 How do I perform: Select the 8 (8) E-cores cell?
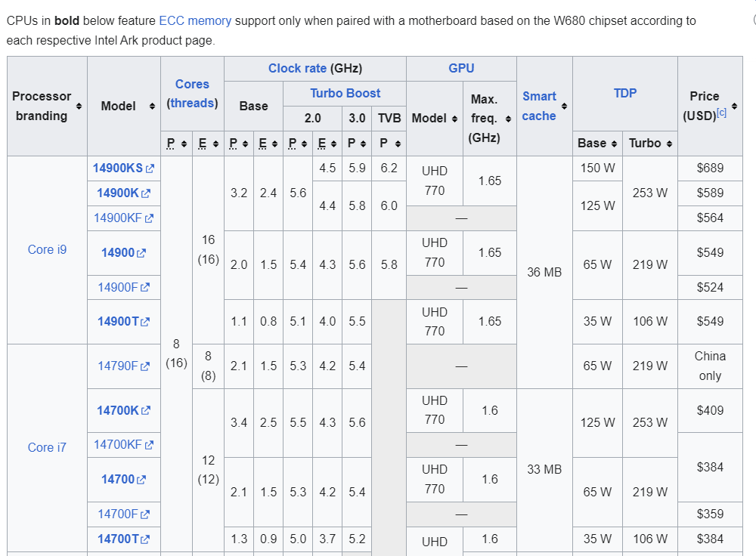pos(209,366)
